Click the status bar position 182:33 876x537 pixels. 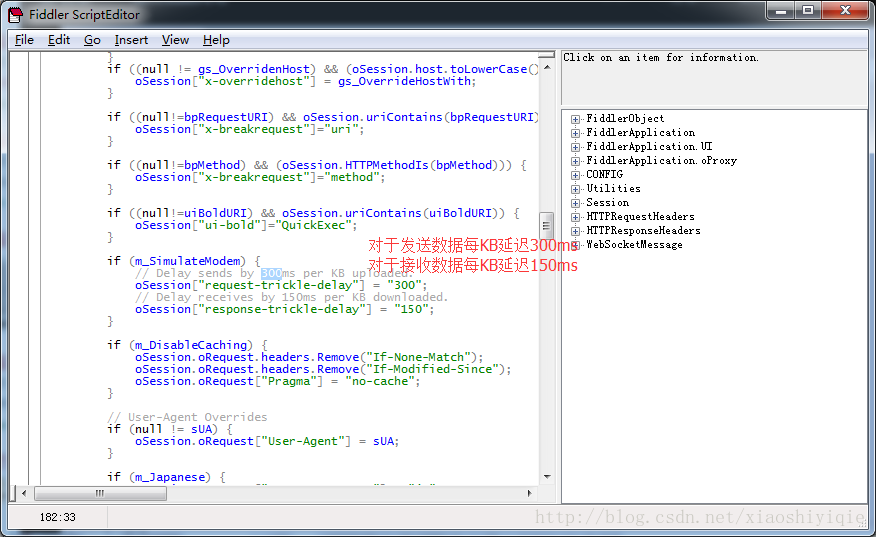click(x=58, y=517)
